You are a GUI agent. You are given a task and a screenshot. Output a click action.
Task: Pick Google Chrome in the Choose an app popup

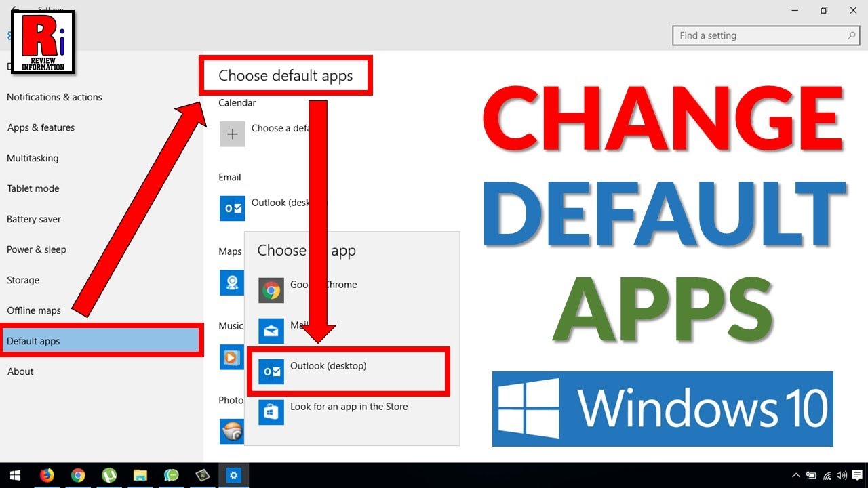click(351, 290)
